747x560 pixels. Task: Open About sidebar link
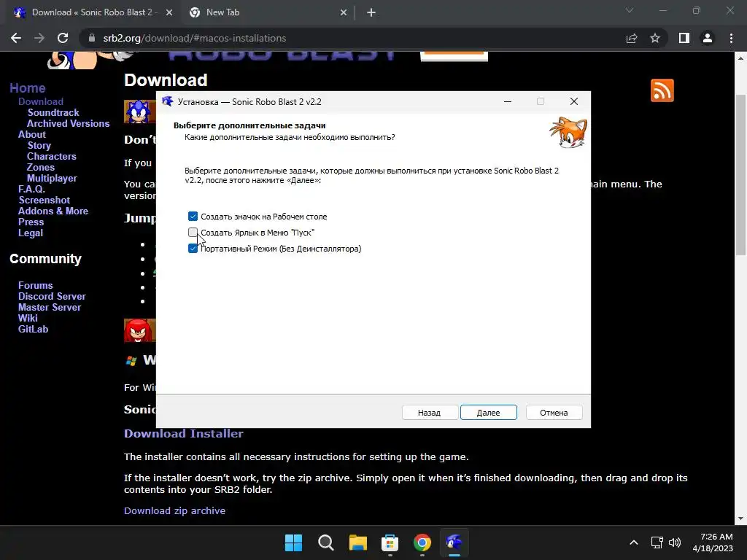(32, 134)
